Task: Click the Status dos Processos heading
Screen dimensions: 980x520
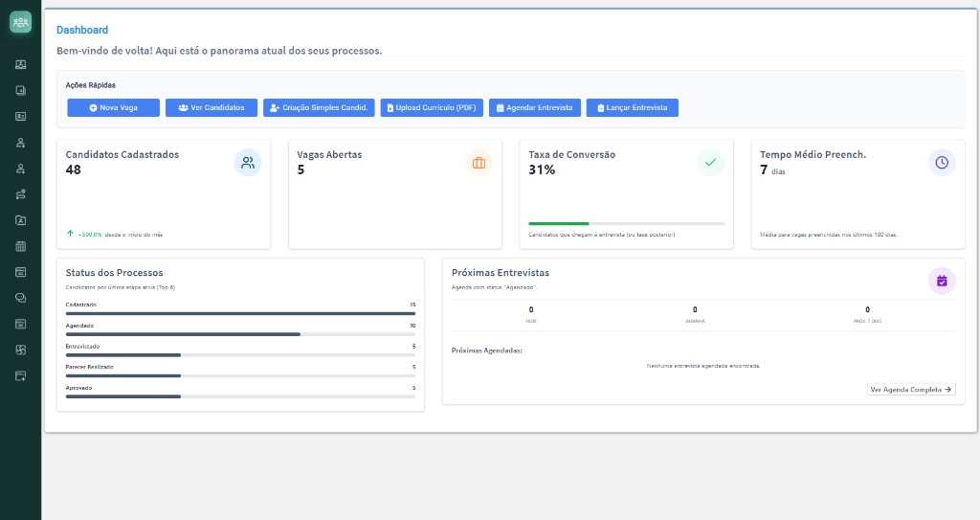Action: 115,273
